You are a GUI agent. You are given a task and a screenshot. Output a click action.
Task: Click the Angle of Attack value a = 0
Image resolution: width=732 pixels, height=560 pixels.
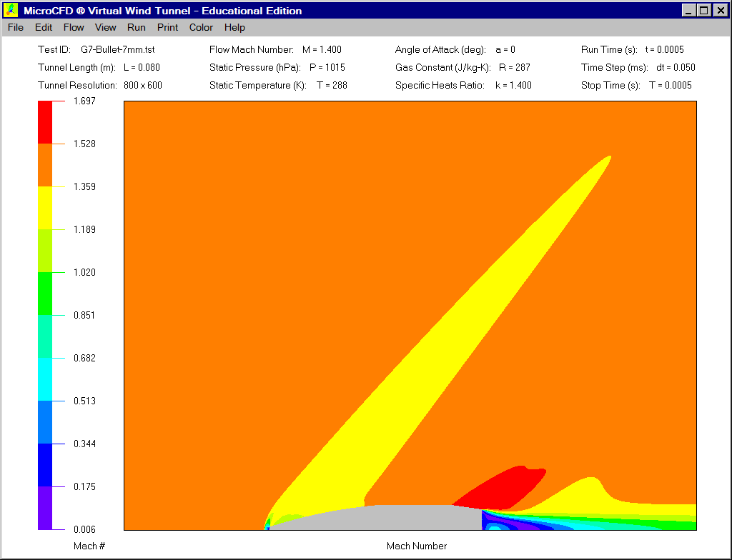pyautogui.click(x=505, y=49)
